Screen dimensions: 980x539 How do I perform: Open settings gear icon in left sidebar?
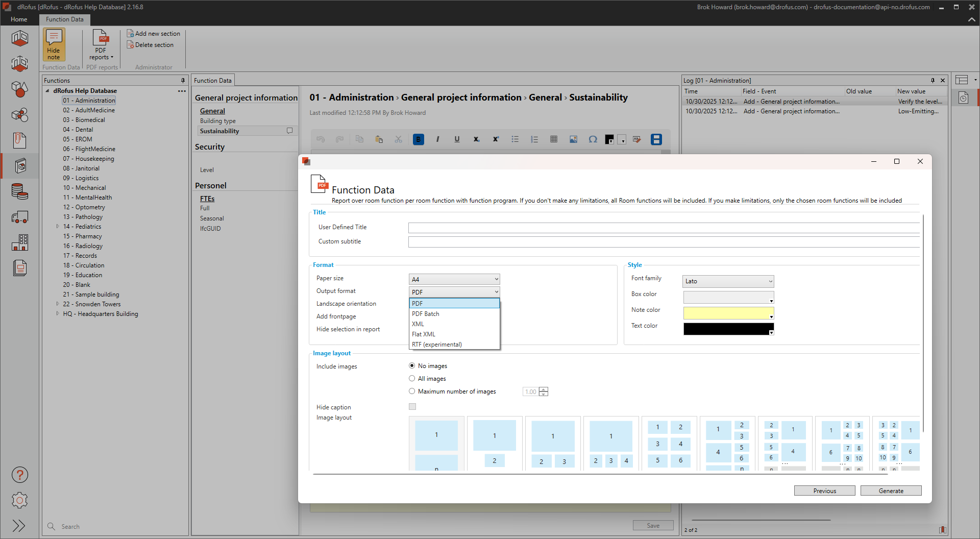19,500
